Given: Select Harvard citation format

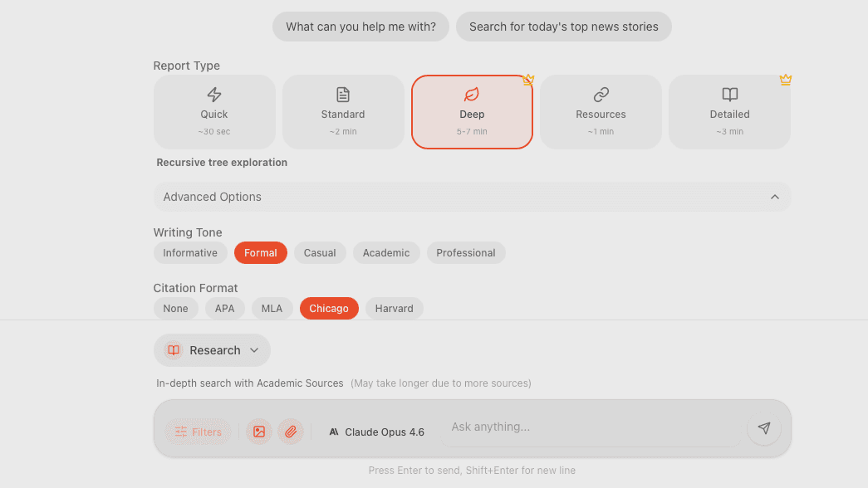Looking at the screenshot, I should coord(394,309).
